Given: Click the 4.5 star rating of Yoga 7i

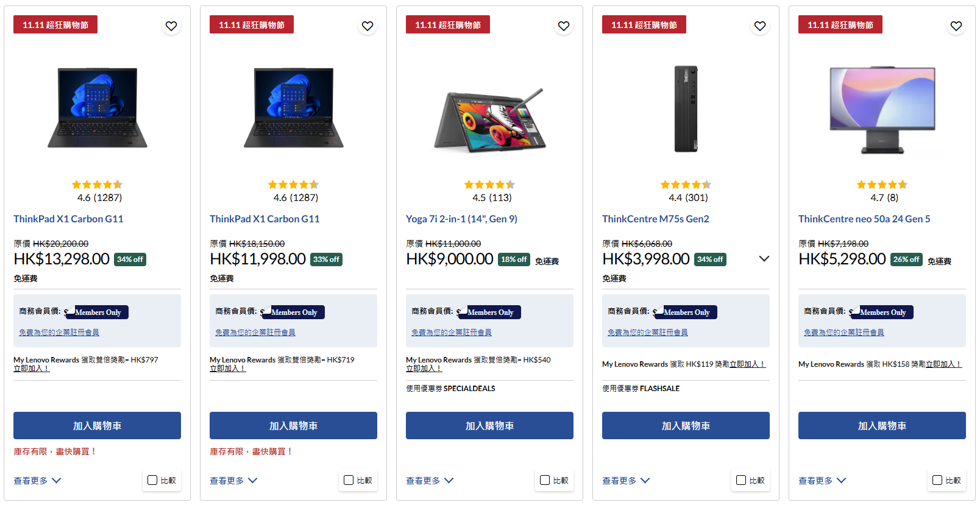Looking at the screenshot, I should 489,185.
